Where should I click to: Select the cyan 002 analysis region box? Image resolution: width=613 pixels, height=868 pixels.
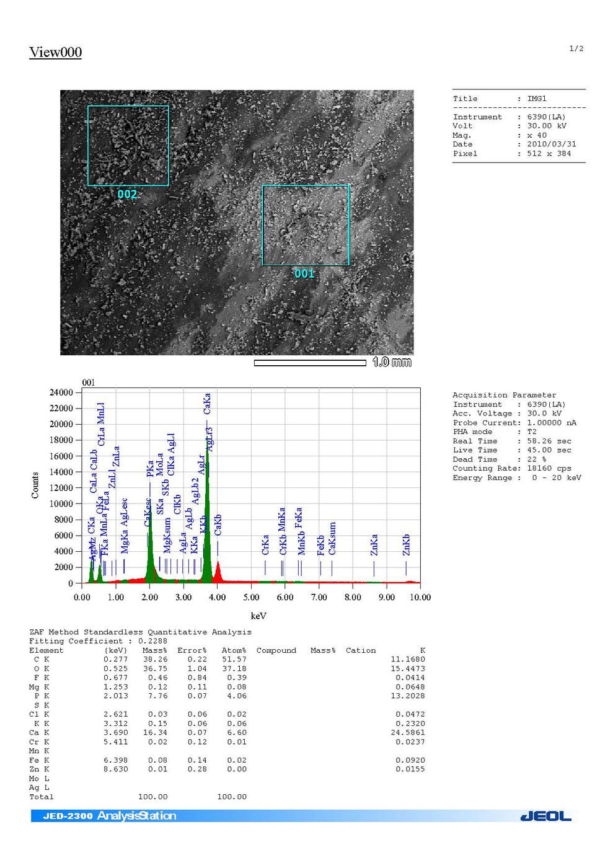pos(128,146)
